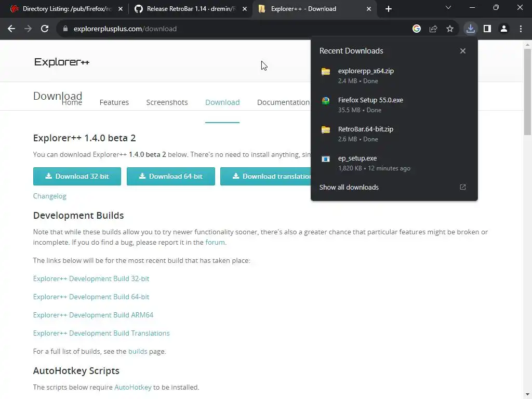The image size is (532, 399).
Task: Open Chrome three-dot menu
Action: tap(521, 29)
